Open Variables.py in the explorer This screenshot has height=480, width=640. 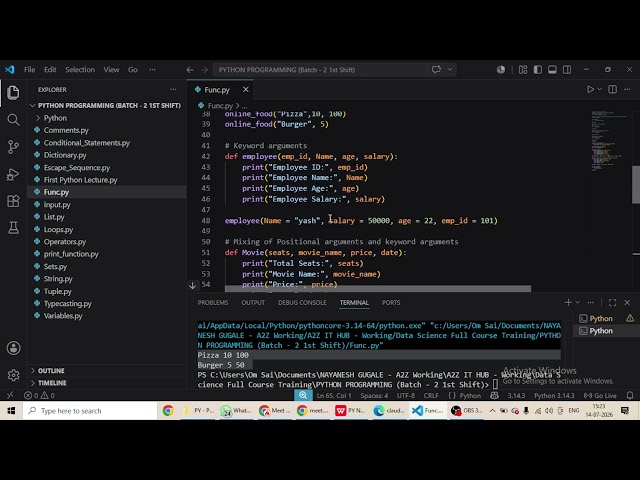(63, 316)
